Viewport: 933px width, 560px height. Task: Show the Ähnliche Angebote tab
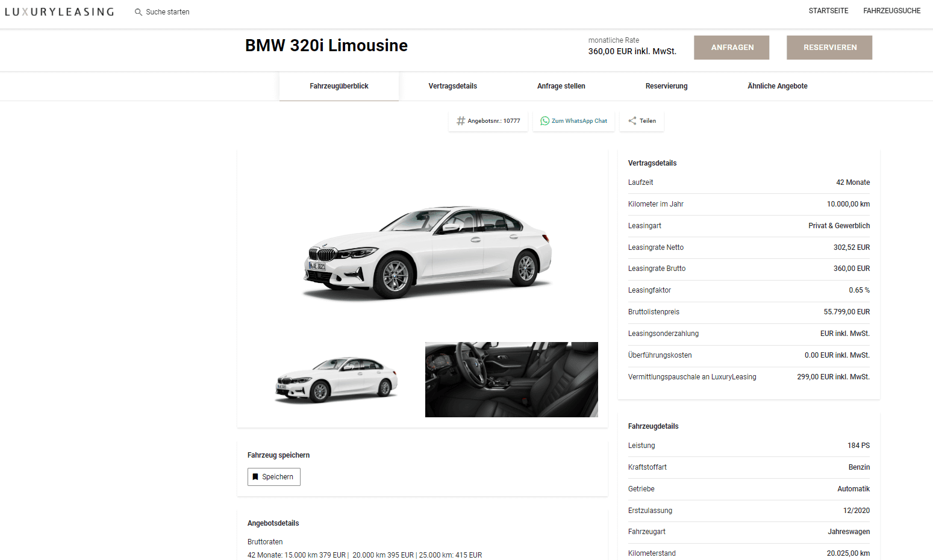tap(778, 86)
